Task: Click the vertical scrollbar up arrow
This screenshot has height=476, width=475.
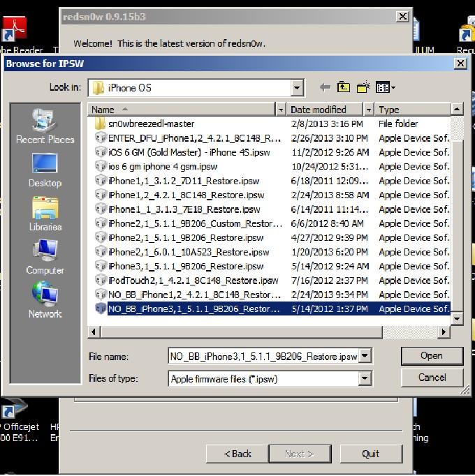Action: [x=457, y=109]
